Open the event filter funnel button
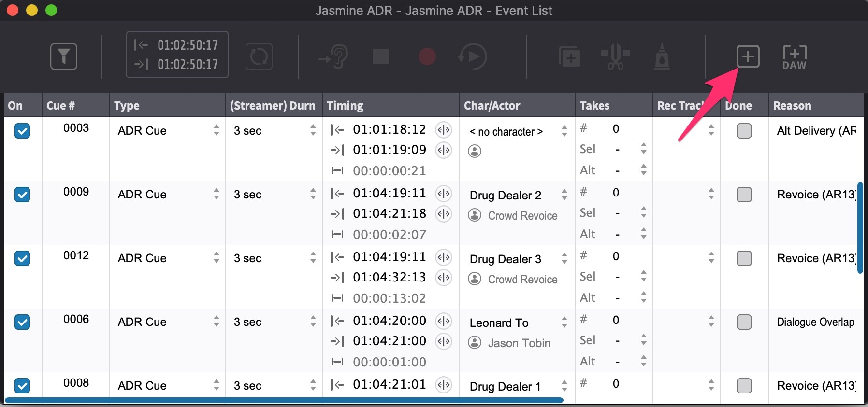The height and width of the screenshot is (407, 868). tap(64, 56)
